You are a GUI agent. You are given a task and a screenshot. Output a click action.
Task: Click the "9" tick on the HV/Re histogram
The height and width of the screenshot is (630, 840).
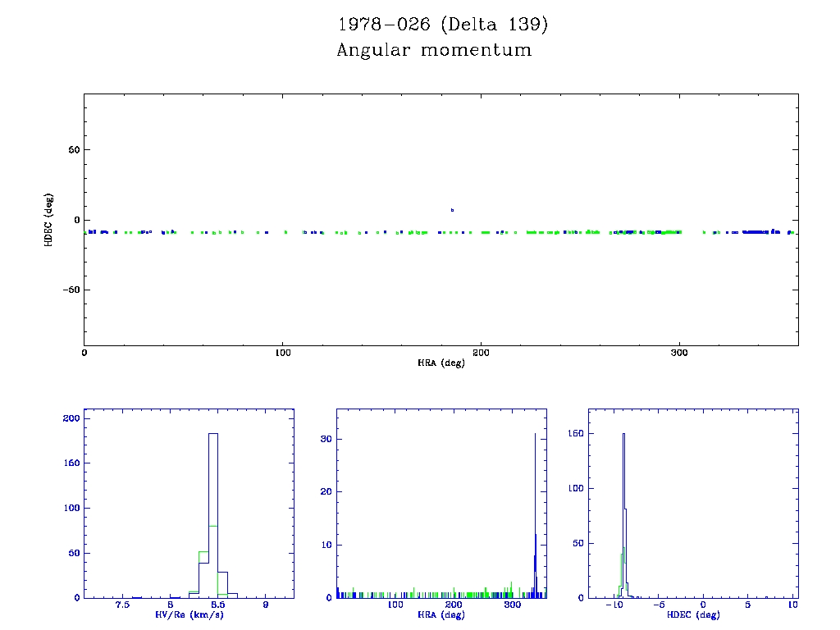[x=266, y=605]
